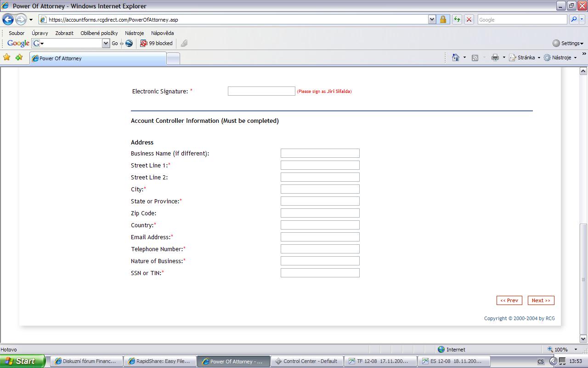Open the TF 12-08 taskbar window
Image resolution: width=588 pixels, height=368 pixels.
tap(381, 361)
